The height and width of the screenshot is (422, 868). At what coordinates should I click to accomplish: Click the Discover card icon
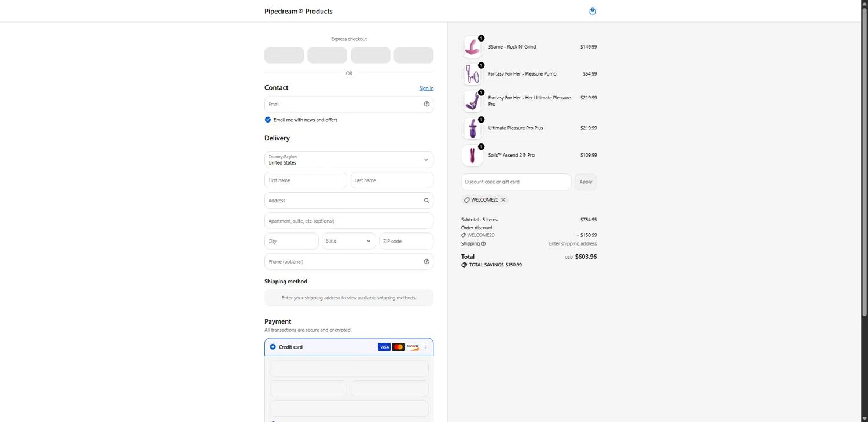413,347
